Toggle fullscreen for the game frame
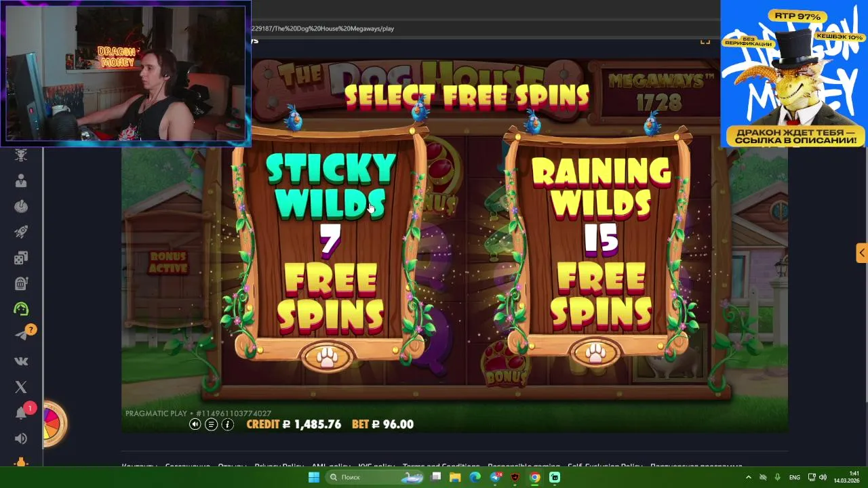 [x=705, y=41]
